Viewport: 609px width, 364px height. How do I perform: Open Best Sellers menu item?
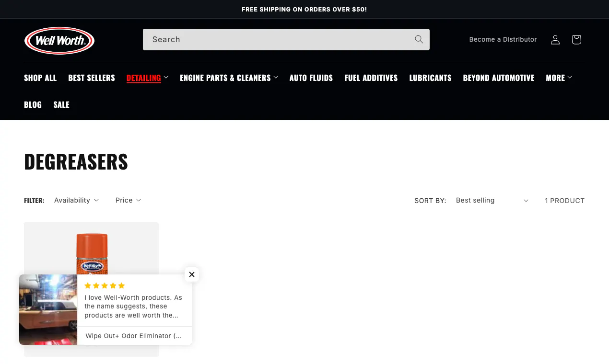[92, 78]
